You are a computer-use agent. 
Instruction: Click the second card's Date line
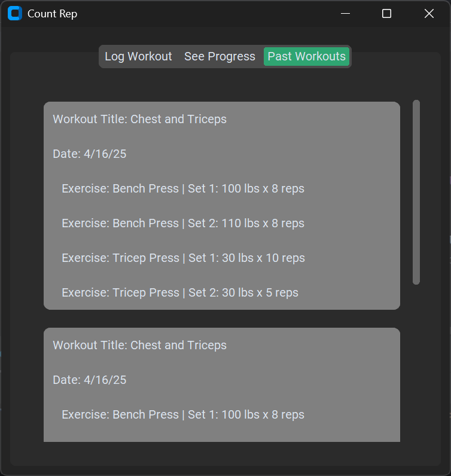click(x=90, y=380)
